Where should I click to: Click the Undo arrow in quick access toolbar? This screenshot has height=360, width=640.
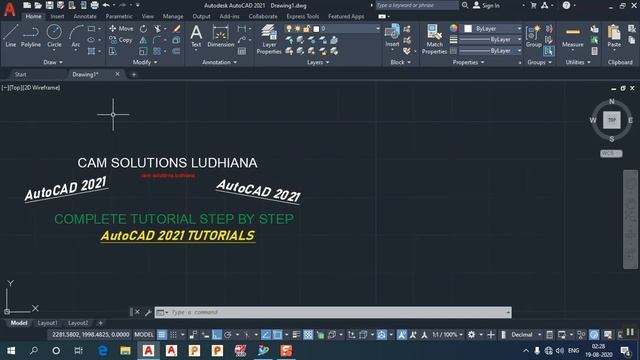click(x=106, y=5)
